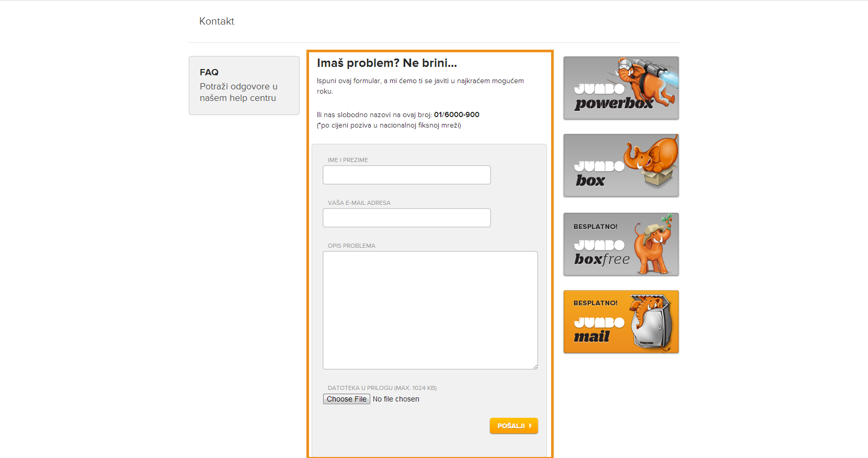Click the Kontakt page heading
Viewport: 868px width, 458px height.
point(216,21)
